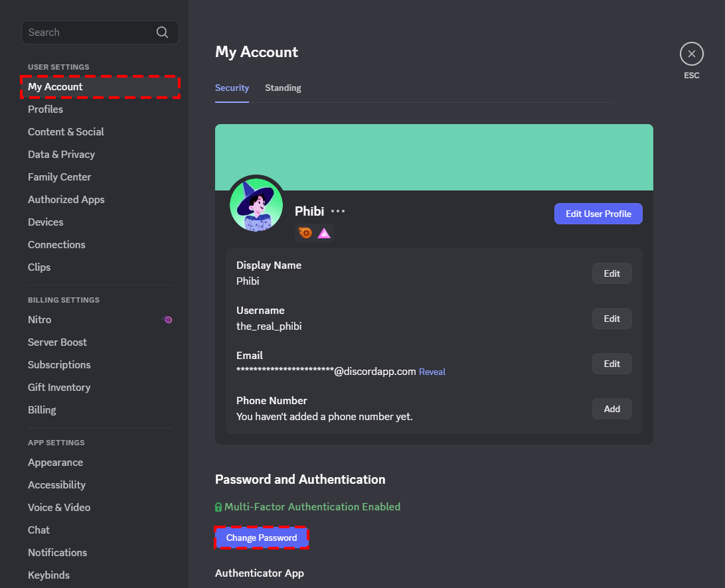Select the Security tab
Image resolution: width=725 pixels, height=588 pixels.
coord(232,88)
